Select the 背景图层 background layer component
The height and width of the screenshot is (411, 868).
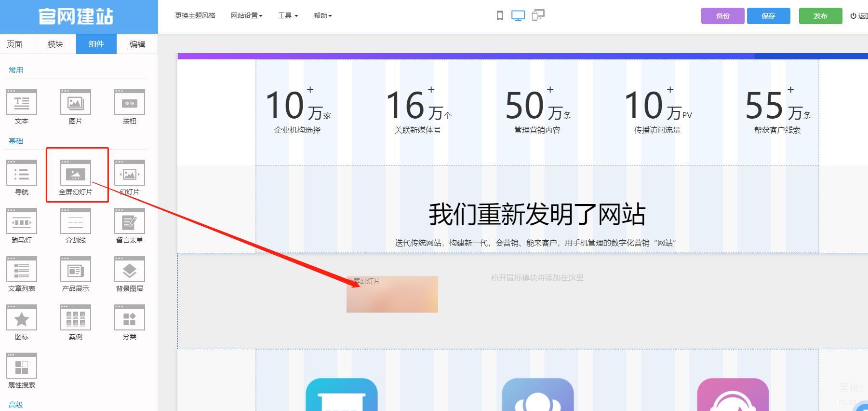coord(129,270)
